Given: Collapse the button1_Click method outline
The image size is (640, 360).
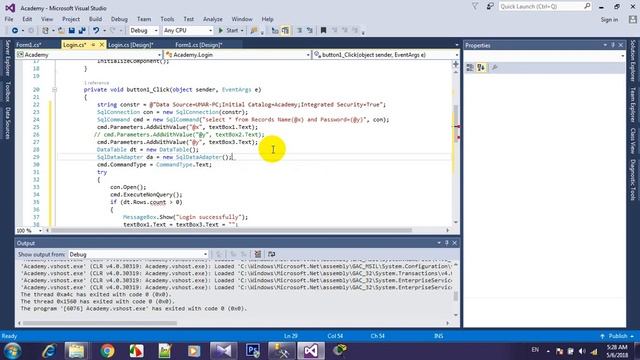Looking at the screenshot, I should coord(54,90).
